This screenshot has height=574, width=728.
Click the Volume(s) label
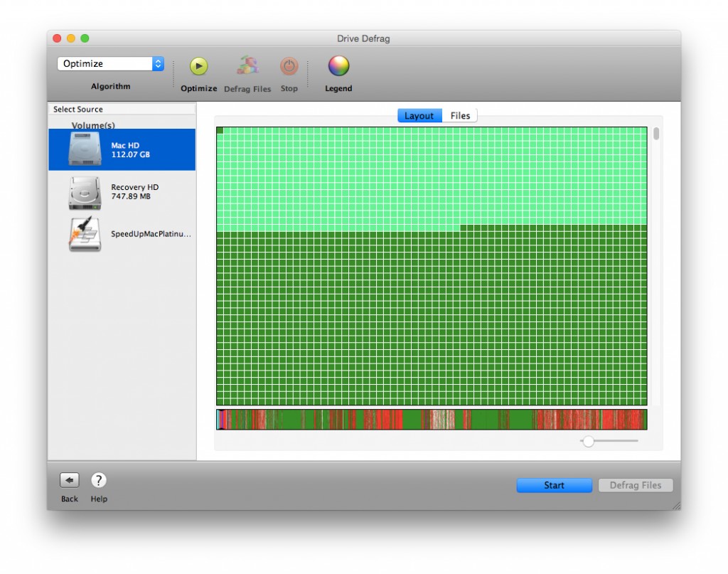coord(93,125)
